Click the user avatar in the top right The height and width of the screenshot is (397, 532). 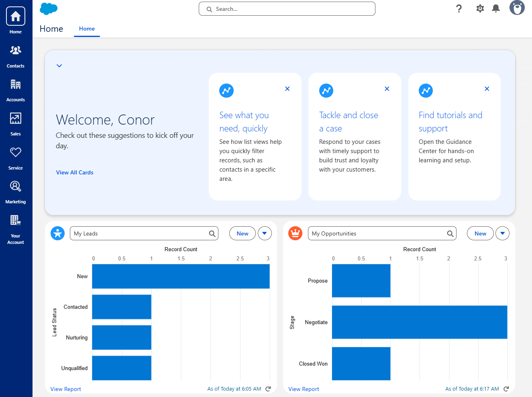click(x=517, y=8)
